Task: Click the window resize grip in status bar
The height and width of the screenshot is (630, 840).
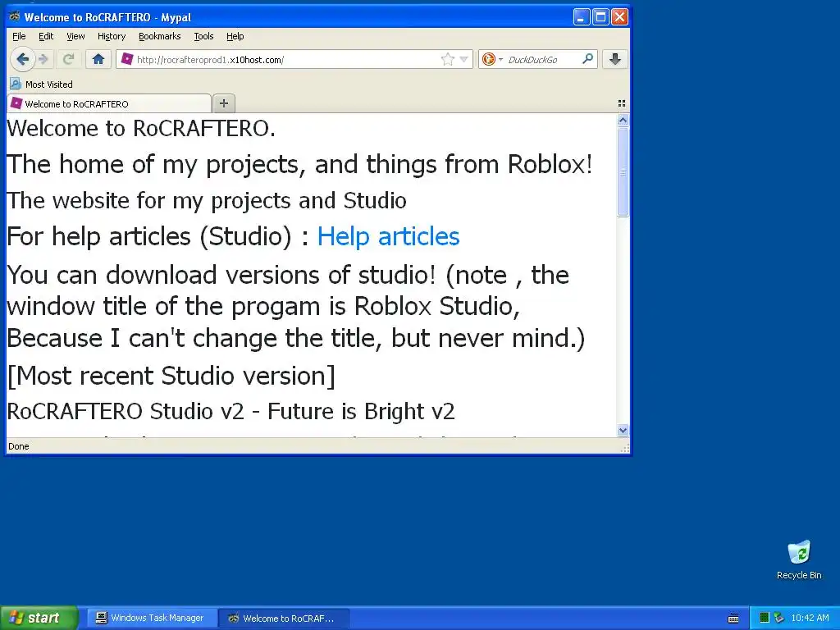Action: click(624, 449)
